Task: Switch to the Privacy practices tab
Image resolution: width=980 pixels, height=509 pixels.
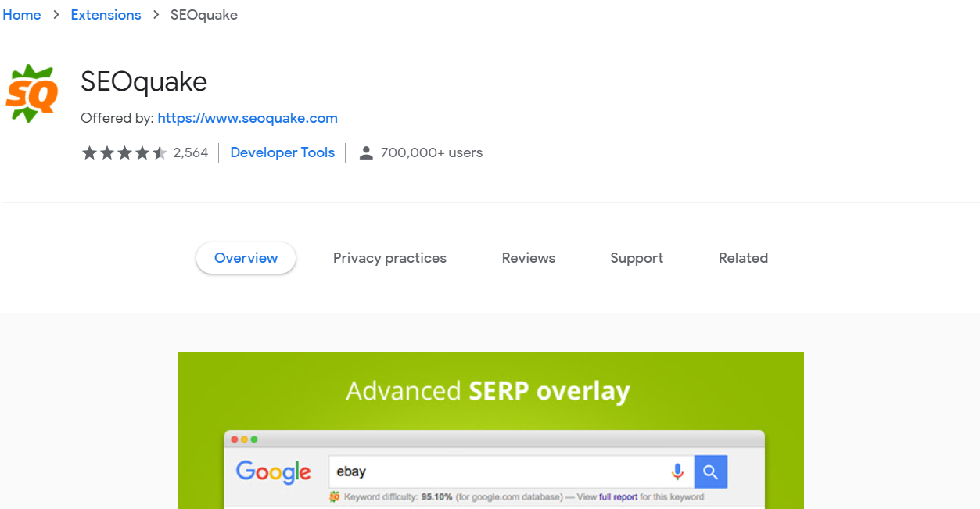Action: click(x=389, y=258)
